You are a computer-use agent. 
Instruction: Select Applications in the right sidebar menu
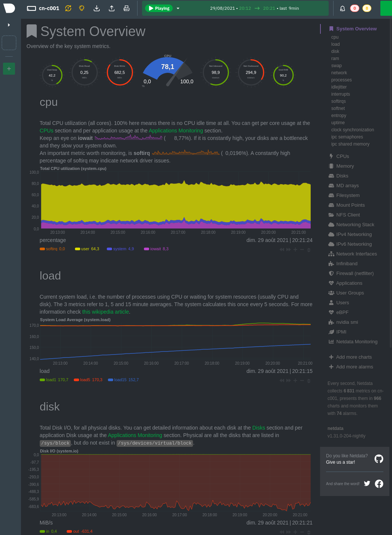pyautogui.click(x=349, y=283)
